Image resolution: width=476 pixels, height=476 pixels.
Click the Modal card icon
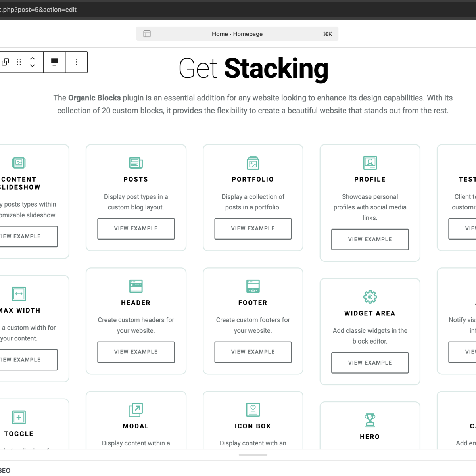(136, 409)
